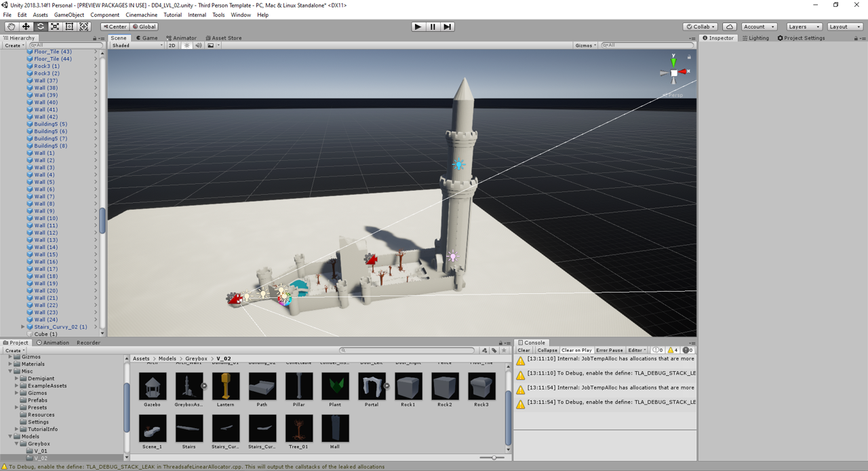Toggle Clear on Play in Console
The height and width of the screenshot is (471, 868).
576,350
